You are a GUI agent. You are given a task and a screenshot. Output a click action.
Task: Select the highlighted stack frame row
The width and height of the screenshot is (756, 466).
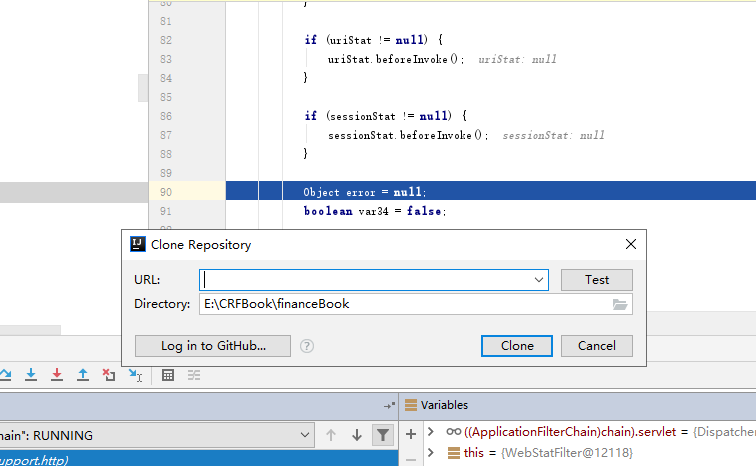pos(199,458)
